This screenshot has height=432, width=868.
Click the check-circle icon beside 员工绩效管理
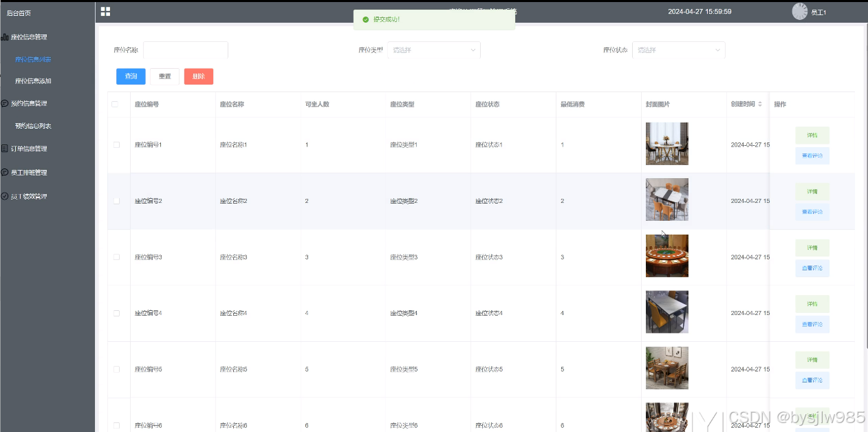click(5, 196)
